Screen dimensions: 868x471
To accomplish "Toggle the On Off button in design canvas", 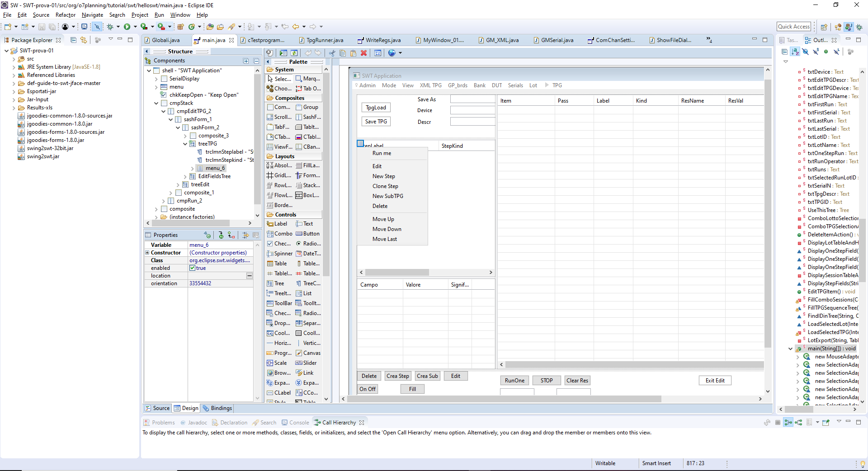I will pyautogui.click(x=368, y=389).
